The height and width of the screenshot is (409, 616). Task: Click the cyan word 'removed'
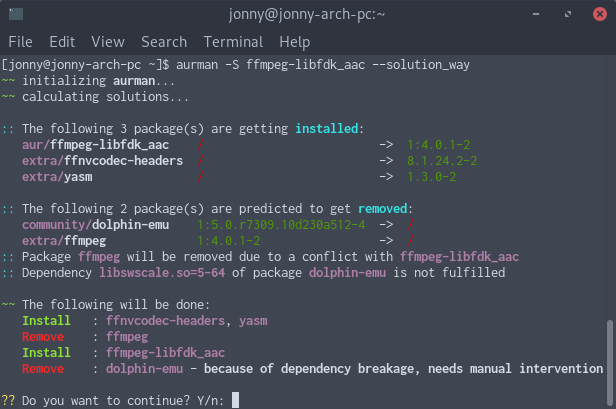pyautogui.click(x=383, y=209)
